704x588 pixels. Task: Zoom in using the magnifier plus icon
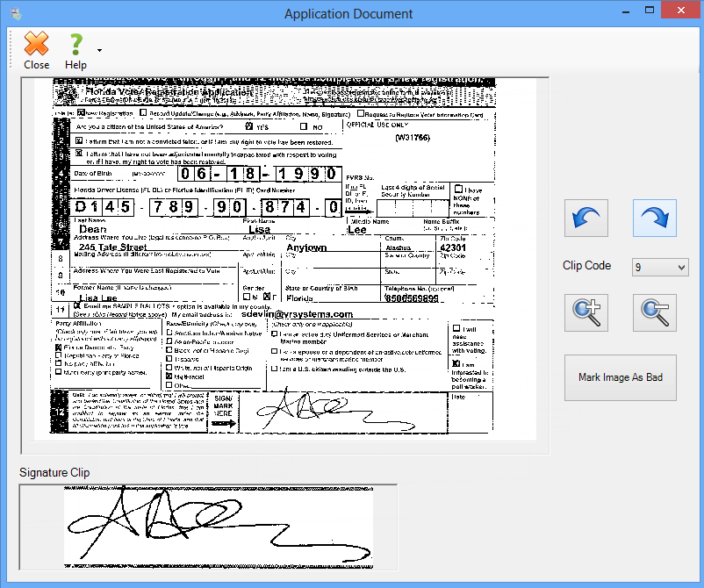(x=585, y=312)
